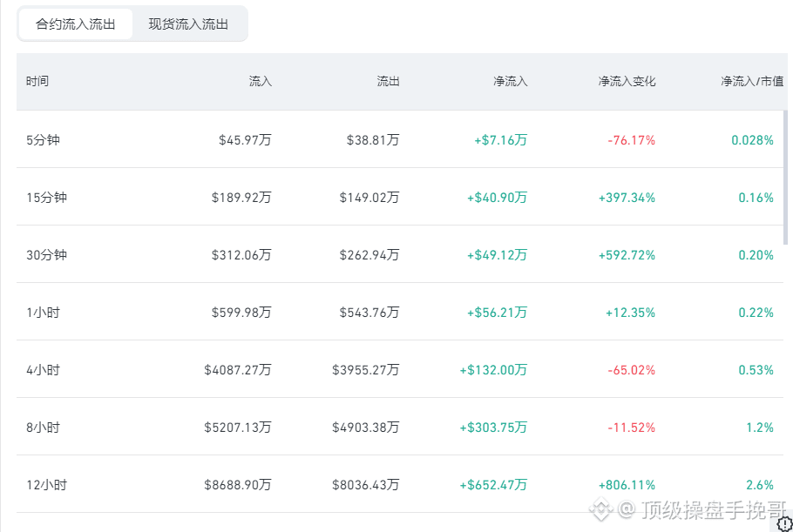This screenshot has width=793, height=532.
Task: Click the feedback icon at bottom right corner
Action: tap(784, 523)
